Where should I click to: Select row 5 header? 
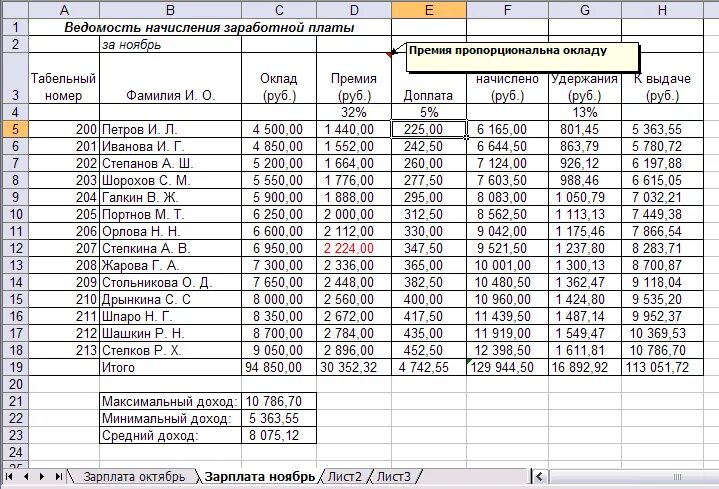pyautogui.click(x=15, y=129)
